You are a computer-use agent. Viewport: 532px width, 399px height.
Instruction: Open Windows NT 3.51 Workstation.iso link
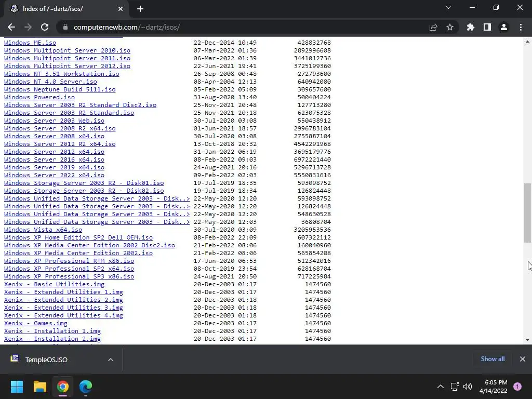[x=62, y=74]
